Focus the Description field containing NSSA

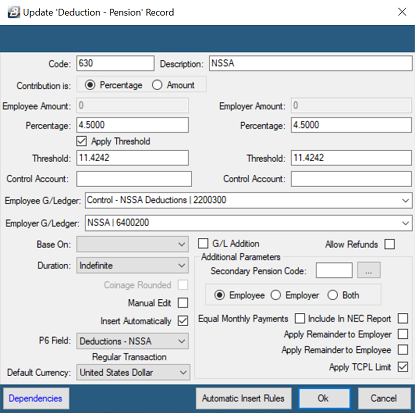(x=311, y=63)
